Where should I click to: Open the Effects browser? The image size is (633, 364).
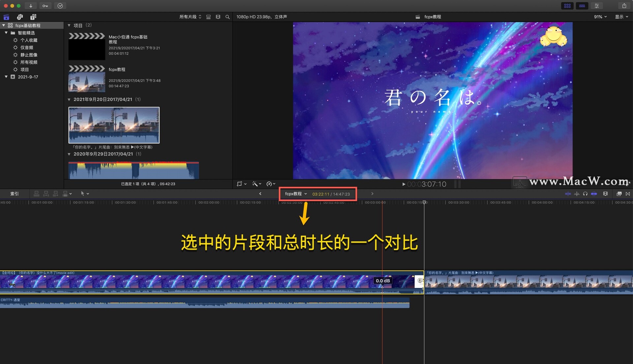point(619,194)
